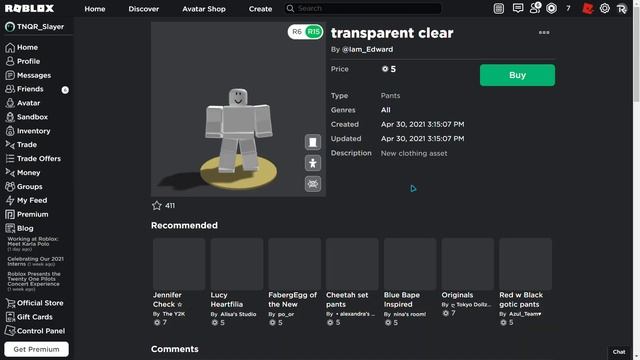The height and width of the screenshot is (360, 640).
Task: Click the bottom 2D/3D view icon in preview
Action: tap(313, 184)
